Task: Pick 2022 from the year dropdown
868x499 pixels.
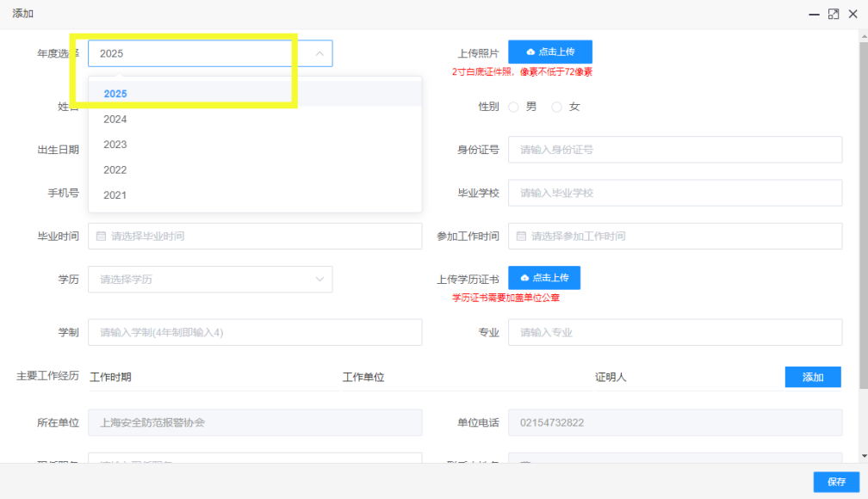Action: [115, 170]
